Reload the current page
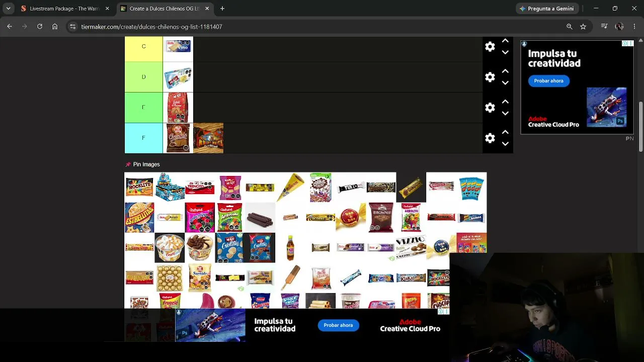This screenshot has height=362, width=644. click(40, 27)
